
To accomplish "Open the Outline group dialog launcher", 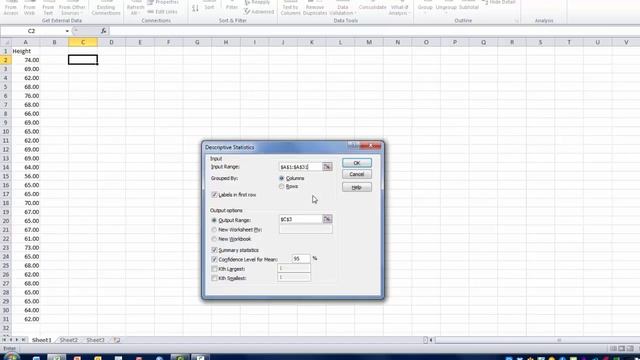I will [x=516, y=20].
